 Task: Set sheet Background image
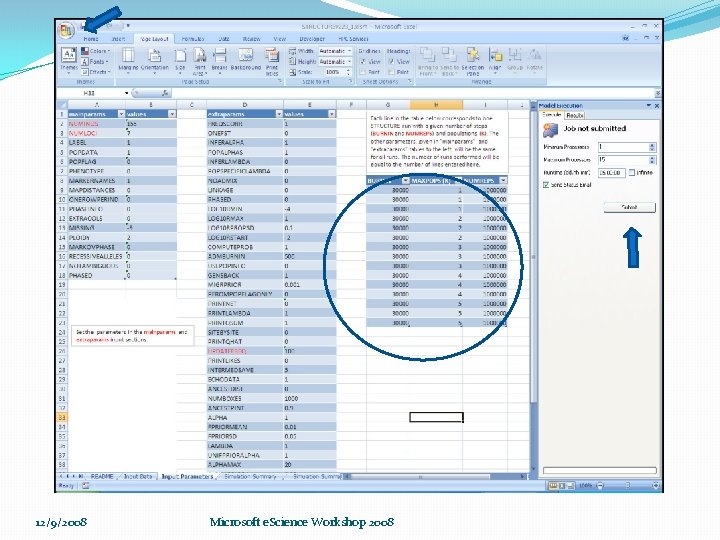pyautogui.click(x=246, y=61)
